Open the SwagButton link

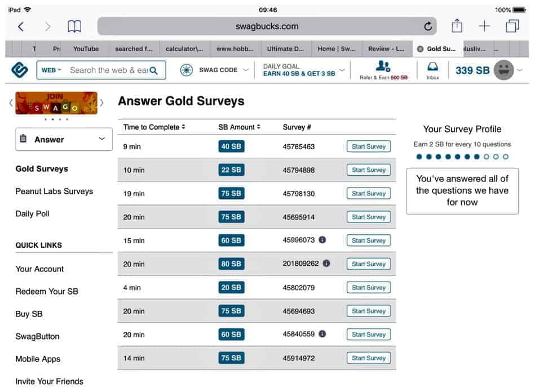click(38, 336)
